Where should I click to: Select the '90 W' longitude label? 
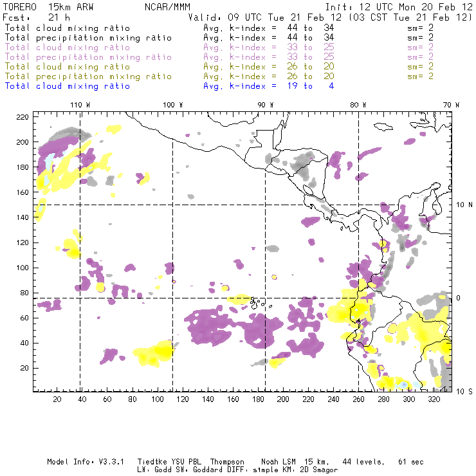(x=266, y=105)
